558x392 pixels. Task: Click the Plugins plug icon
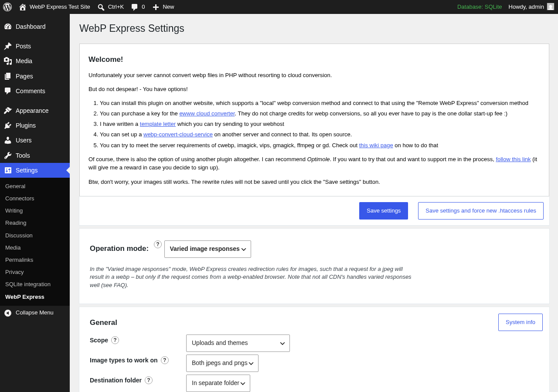(8, 125)
